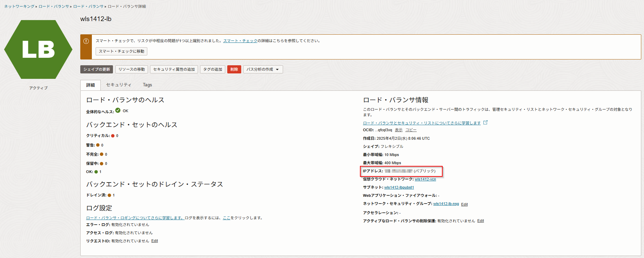
Task: Click the red クリティカル status dot
Action: coord(113,136)
